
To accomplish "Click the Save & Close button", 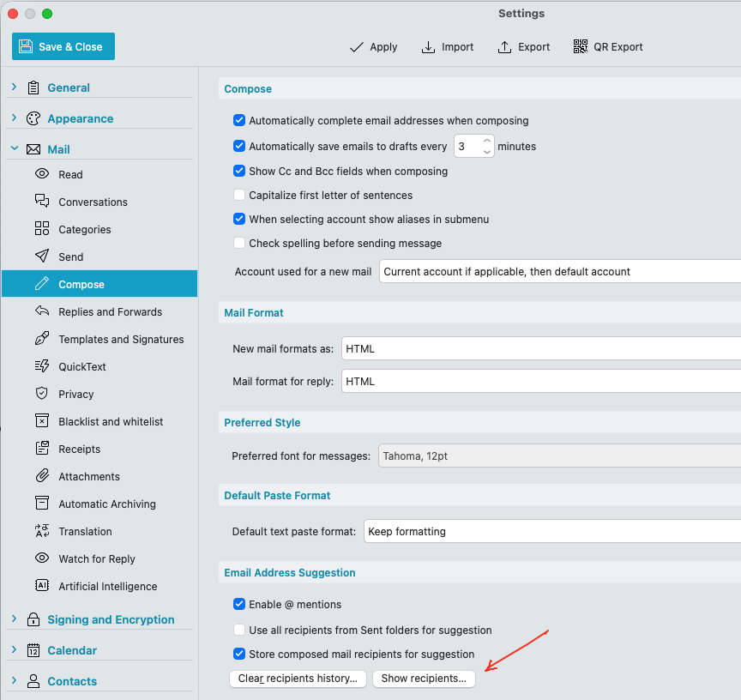I will pos(63,47).
